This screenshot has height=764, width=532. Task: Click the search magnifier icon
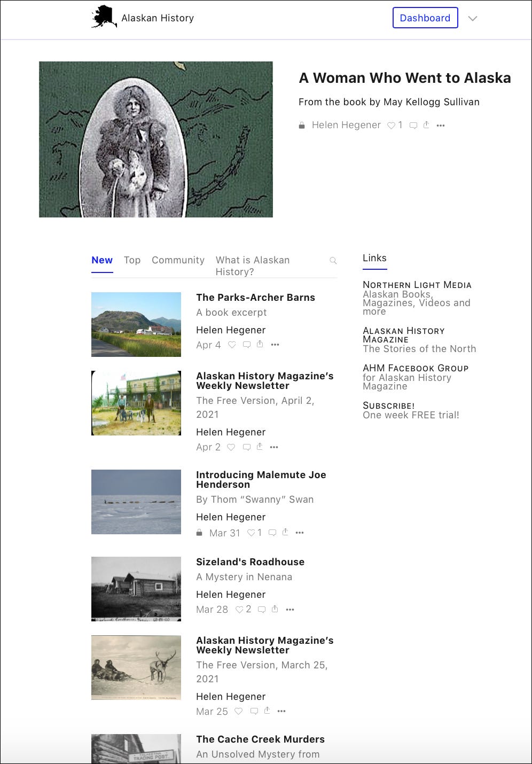pos(333,261)
